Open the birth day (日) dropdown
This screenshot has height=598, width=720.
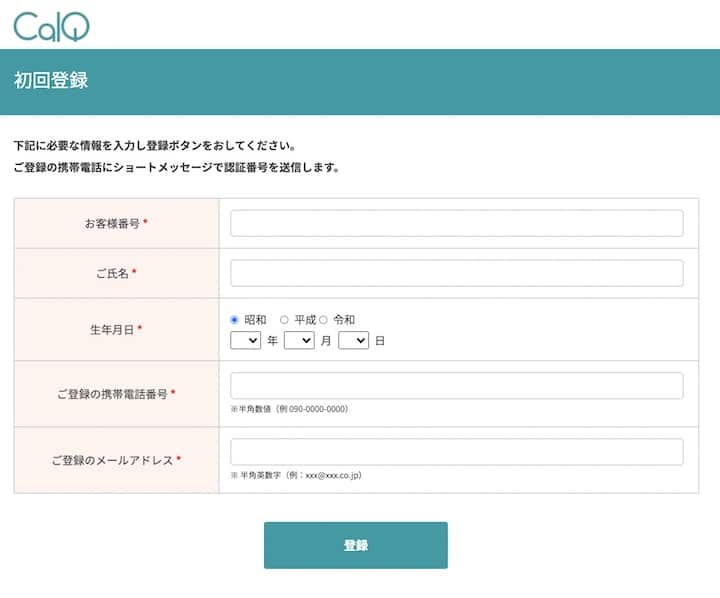pyautogui.click(x=353, y=341)
